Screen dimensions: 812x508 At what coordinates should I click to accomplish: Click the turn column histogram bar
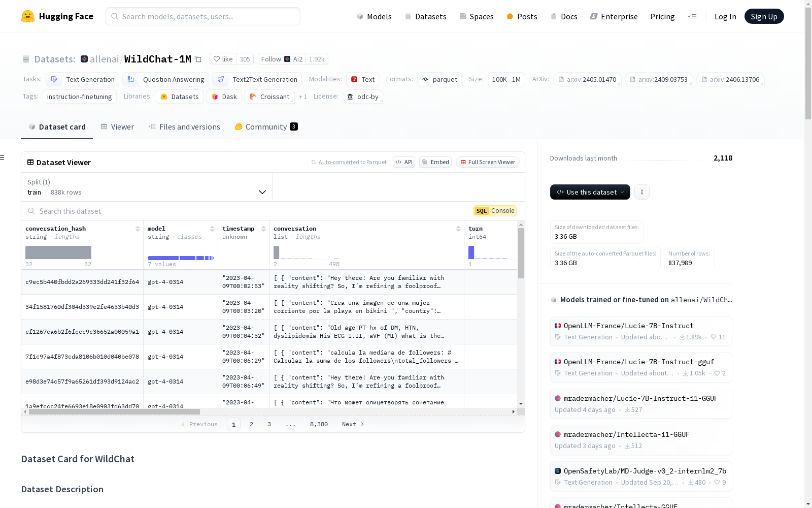[471, 252]
